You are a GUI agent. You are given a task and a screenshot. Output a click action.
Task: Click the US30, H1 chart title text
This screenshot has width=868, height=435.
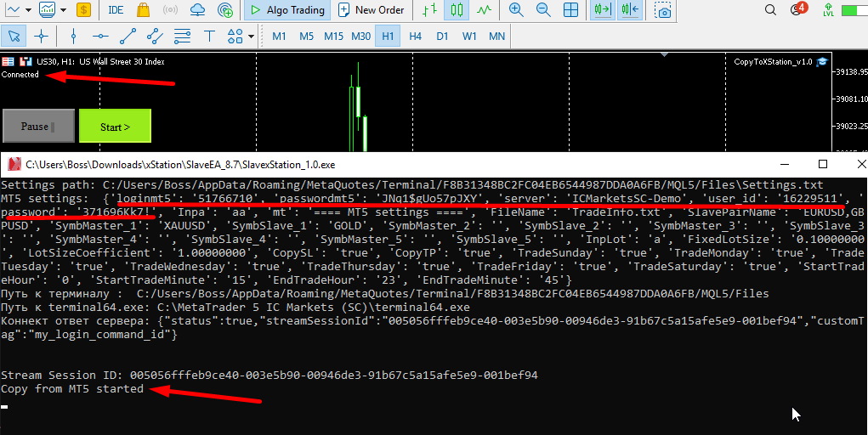pyautogui.click(x=100, y=61)
